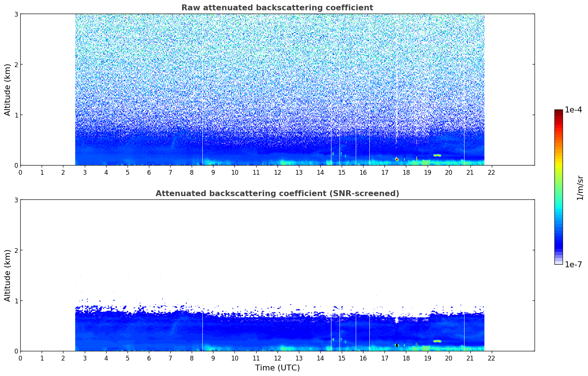The height and width of the screenshot is (376, 588).
Task: Click the bottom plot's "Altitude (km)" label
Action: pos(8,275)
